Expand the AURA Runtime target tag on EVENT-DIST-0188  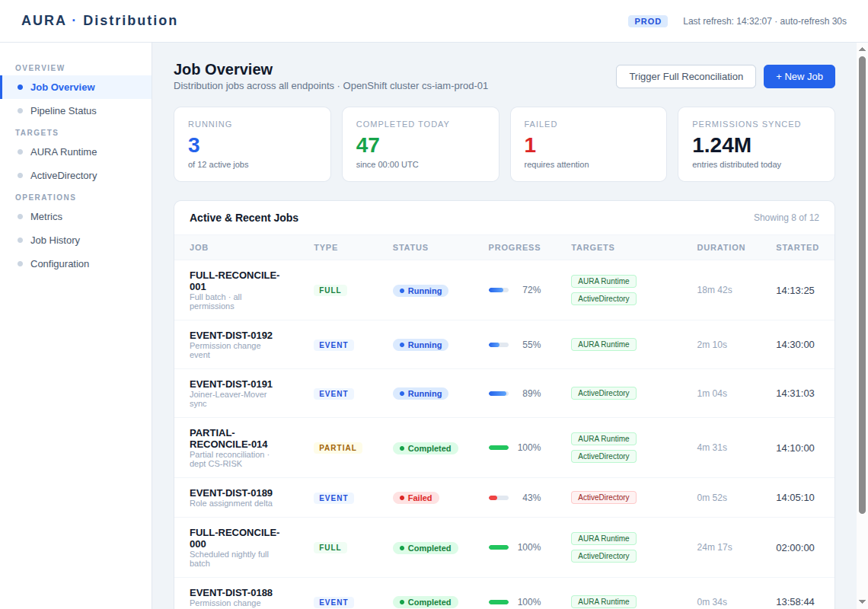[603, 601]
